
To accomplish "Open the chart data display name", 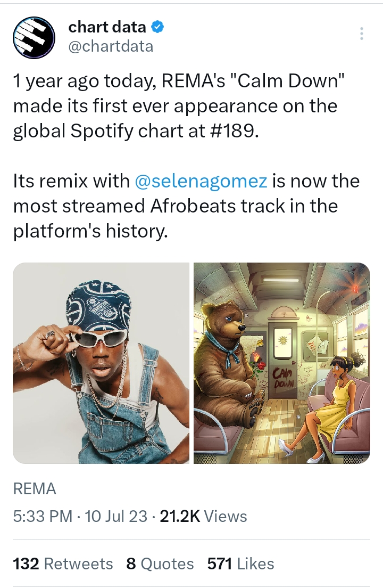I will [x=107, y=27].
